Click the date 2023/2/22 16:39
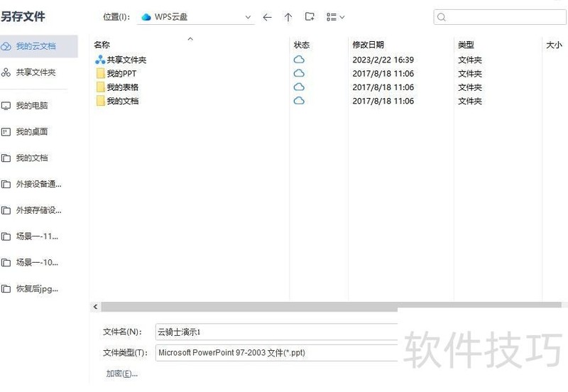This screenshot has width=568, height=392. click(383, 60)
